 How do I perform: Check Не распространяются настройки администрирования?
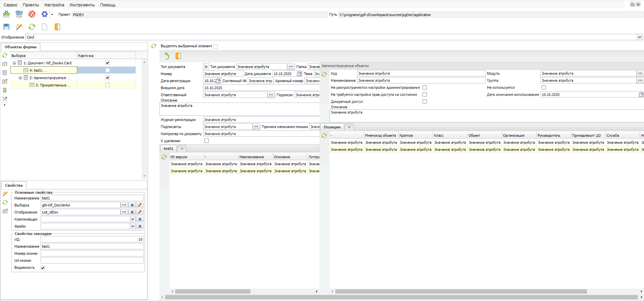425,87
